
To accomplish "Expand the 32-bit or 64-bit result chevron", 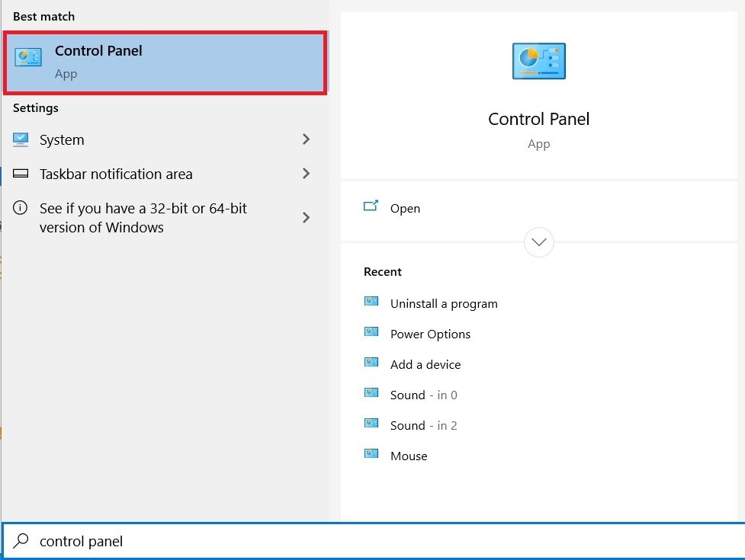I will 306,217.
